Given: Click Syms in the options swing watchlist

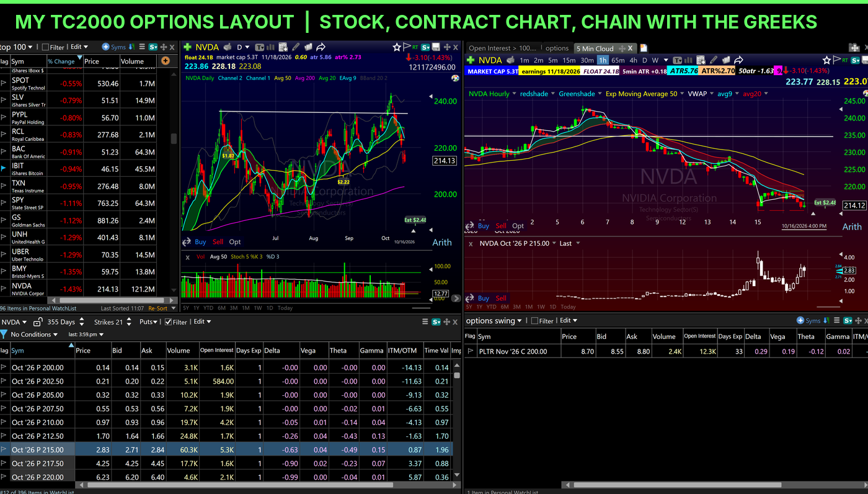Looking at the screenshot, I should 808,321.
